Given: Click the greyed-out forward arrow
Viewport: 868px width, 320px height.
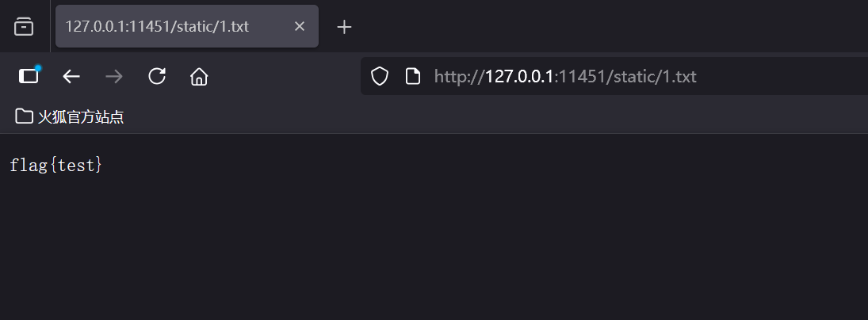Looking at the screenshot, I should coord(114,76).
